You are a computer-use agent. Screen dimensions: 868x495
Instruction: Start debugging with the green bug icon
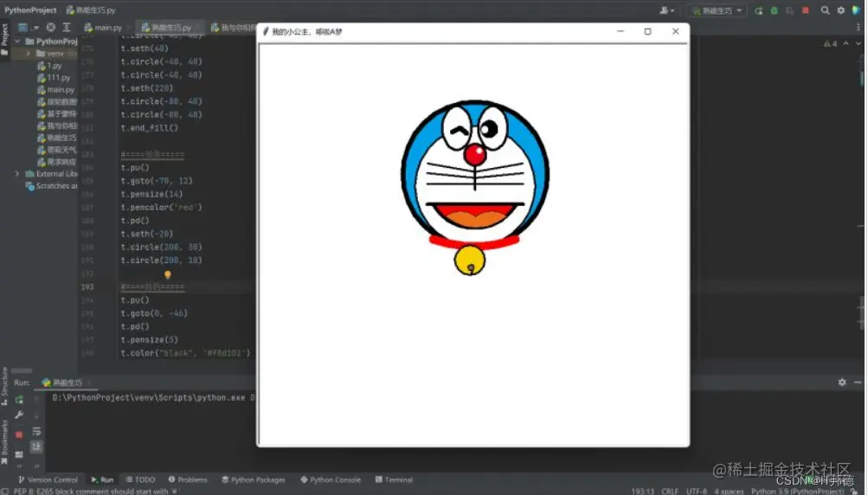tap(774, 10)
